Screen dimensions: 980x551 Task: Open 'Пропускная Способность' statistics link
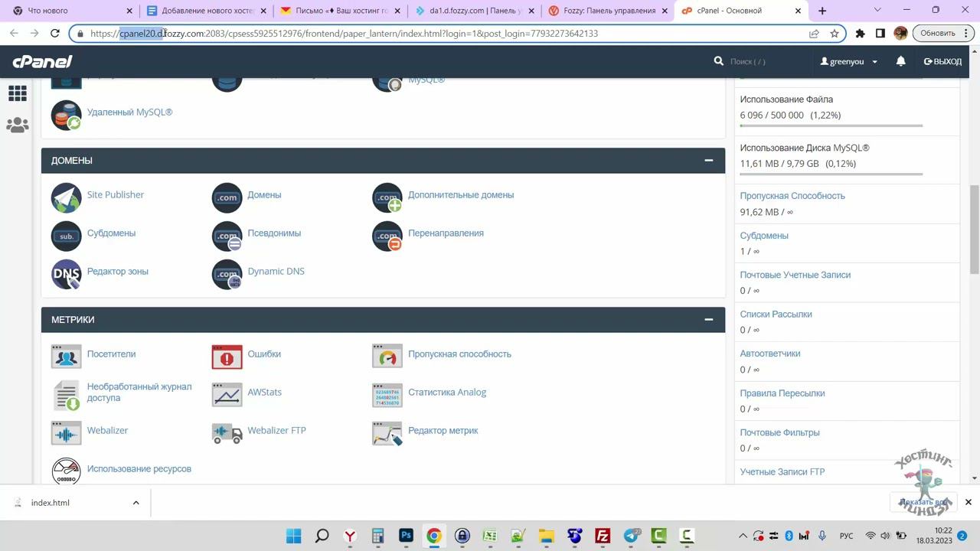coord(792,196)
